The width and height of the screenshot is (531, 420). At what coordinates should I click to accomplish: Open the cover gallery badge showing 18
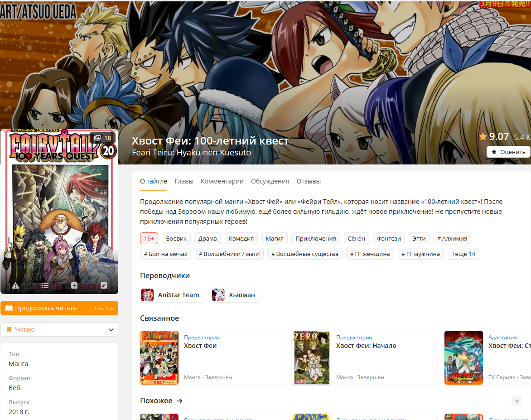[102, 138]
